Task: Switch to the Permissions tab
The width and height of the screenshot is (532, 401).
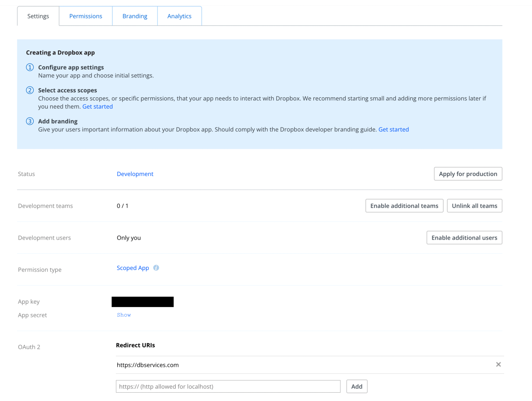Action: [86, 16]
